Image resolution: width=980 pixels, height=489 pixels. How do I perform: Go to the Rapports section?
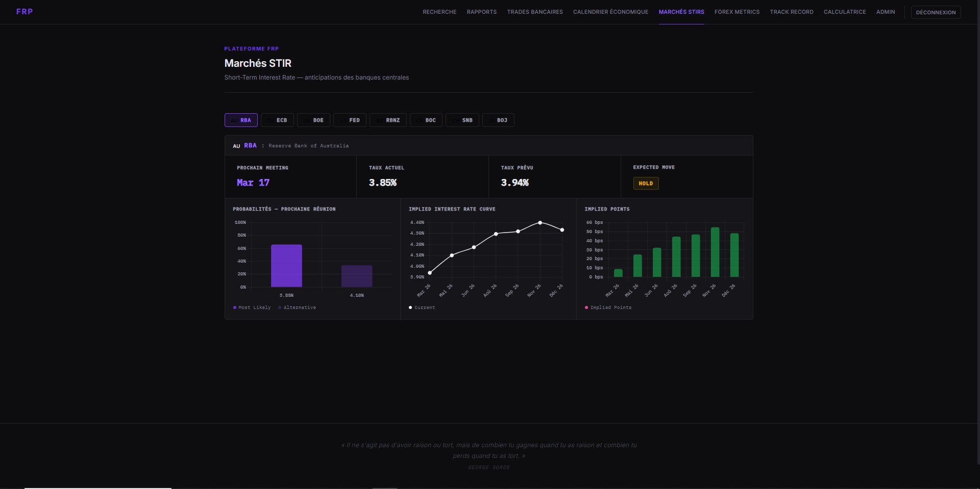(x=481, y=12)
